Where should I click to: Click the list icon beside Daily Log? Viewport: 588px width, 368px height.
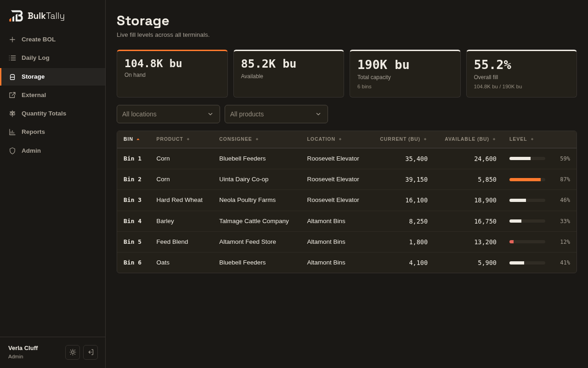12,58
